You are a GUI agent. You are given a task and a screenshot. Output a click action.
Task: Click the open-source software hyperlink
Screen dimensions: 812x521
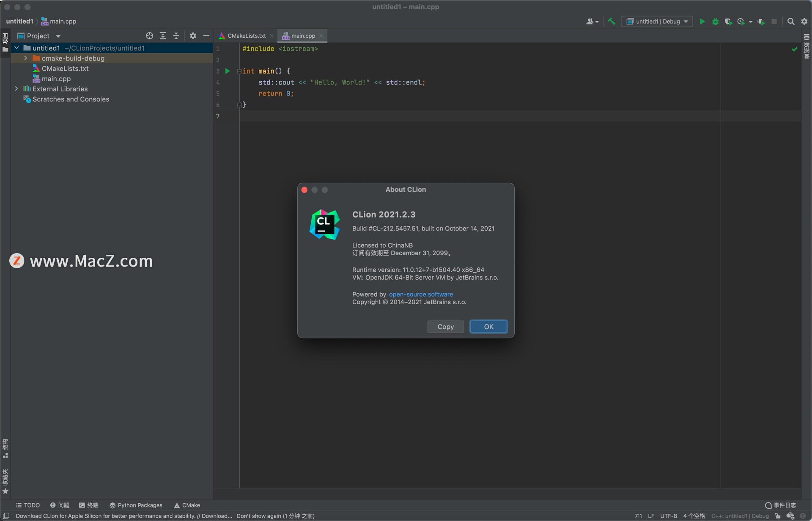420,294
